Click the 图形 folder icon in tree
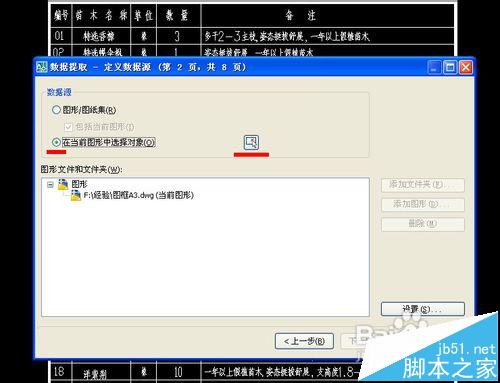The width and height of the screenshot is (500, 383). point(63,184)
